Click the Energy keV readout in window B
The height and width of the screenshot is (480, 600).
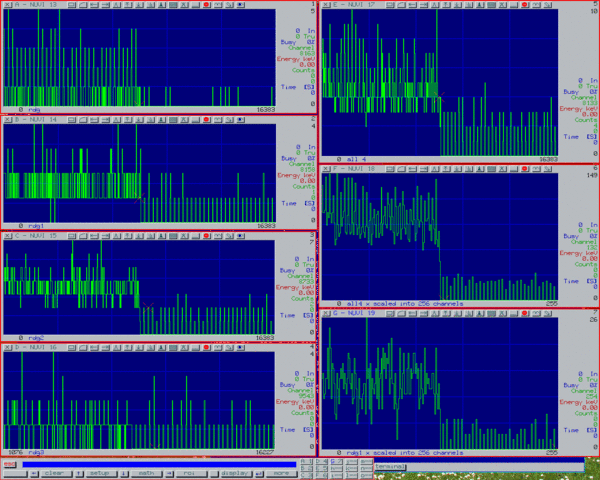297,178
